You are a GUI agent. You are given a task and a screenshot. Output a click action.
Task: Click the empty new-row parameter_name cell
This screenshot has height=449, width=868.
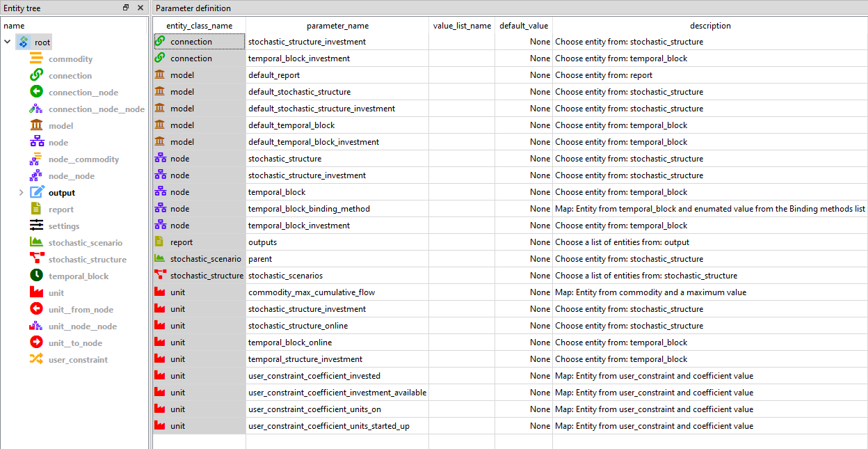pyautogui.click(x=337, y=441)
